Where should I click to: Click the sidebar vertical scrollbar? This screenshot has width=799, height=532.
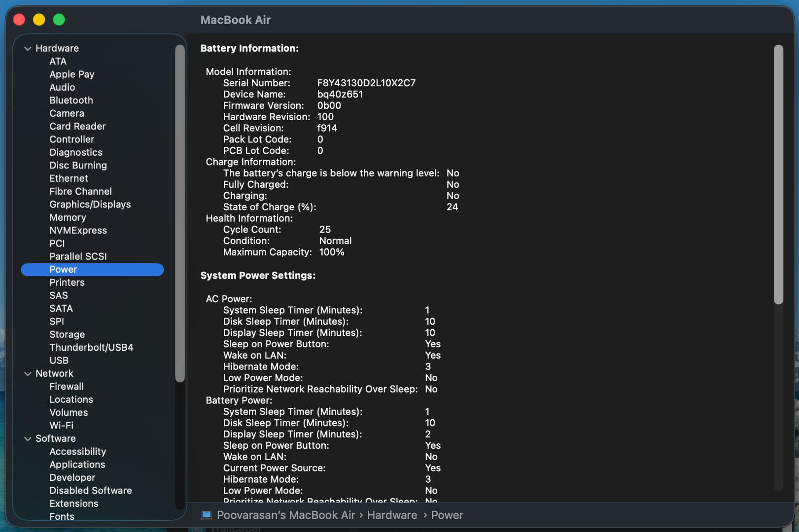[x=180, y=212]
